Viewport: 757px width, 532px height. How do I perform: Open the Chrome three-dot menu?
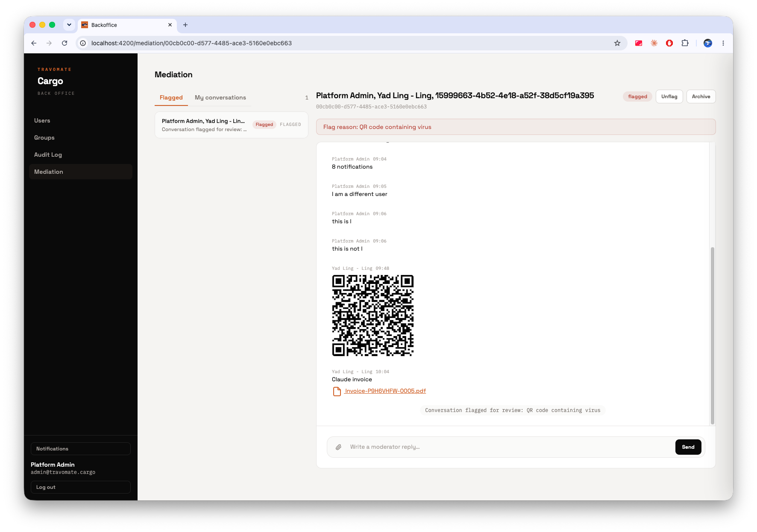pos(723,43)
